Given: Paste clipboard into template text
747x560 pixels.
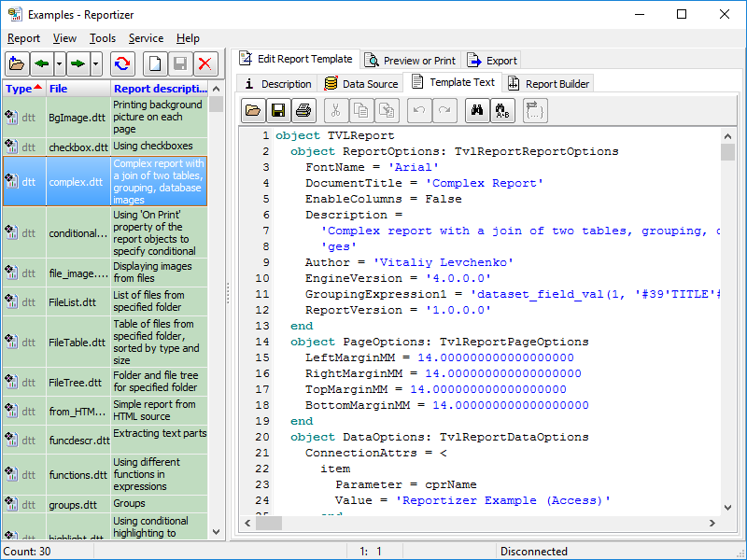Looking at the screenshot, I should [x=387, y=111].
